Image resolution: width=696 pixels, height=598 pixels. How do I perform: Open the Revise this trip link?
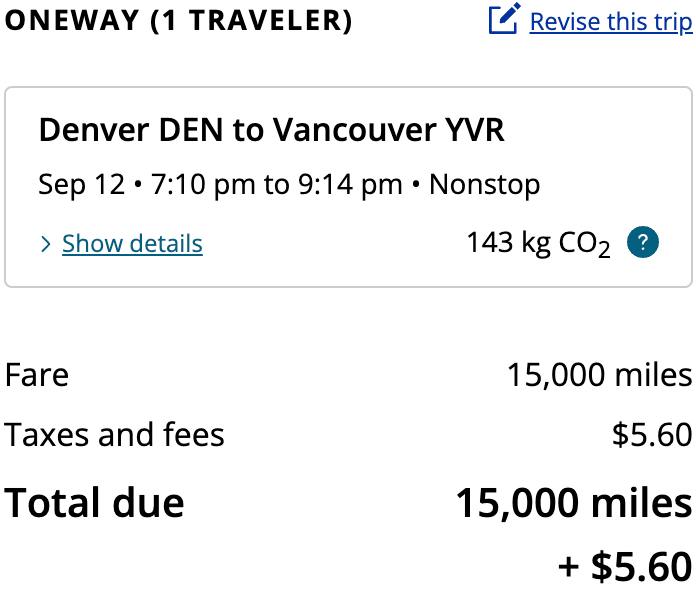point(611,22)
